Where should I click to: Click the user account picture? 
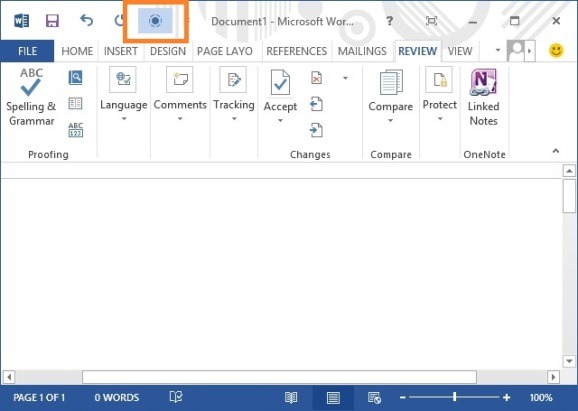pyautogui.click(x=516, y=51)
